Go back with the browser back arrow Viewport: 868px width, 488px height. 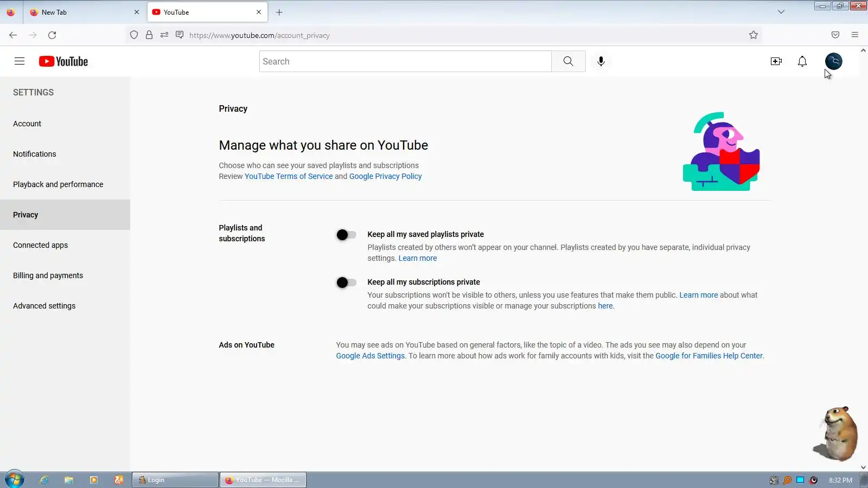[x=13, y=35]
